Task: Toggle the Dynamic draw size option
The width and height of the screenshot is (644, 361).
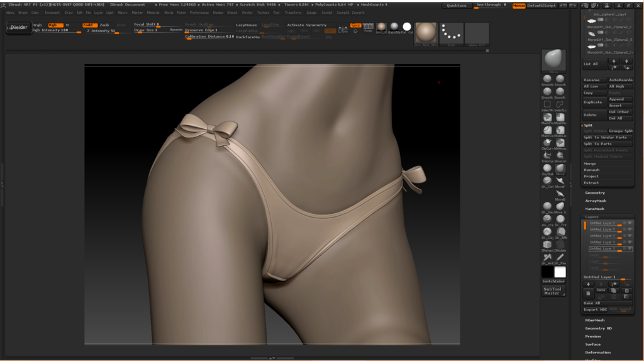Action: point(176,30)
